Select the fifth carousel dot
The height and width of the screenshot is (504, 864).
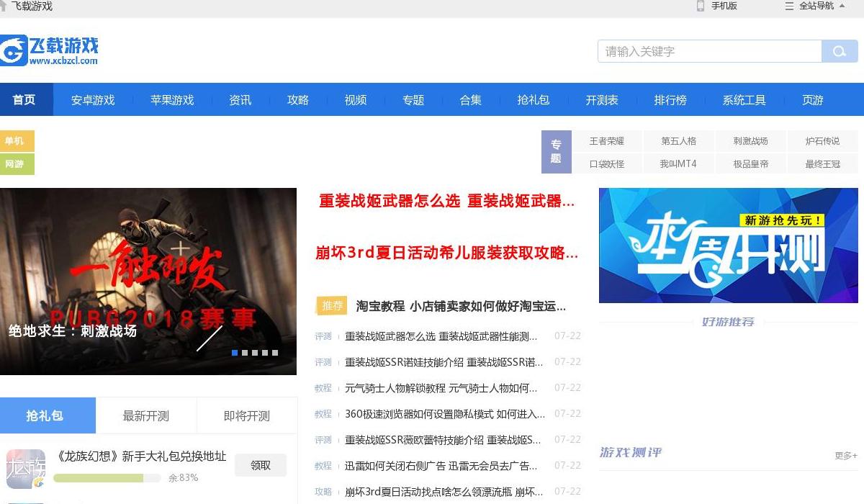(x=275, y=353)
